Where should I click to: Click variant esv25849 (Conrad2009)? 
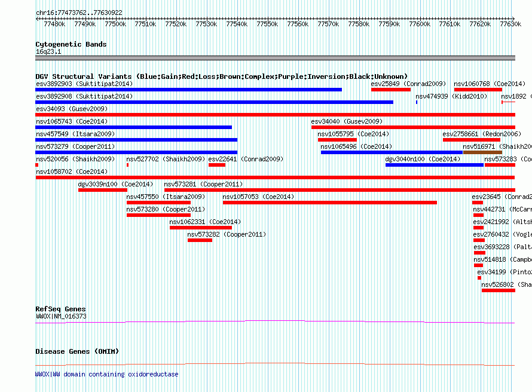pyautogui.click(x=408, y=84)
